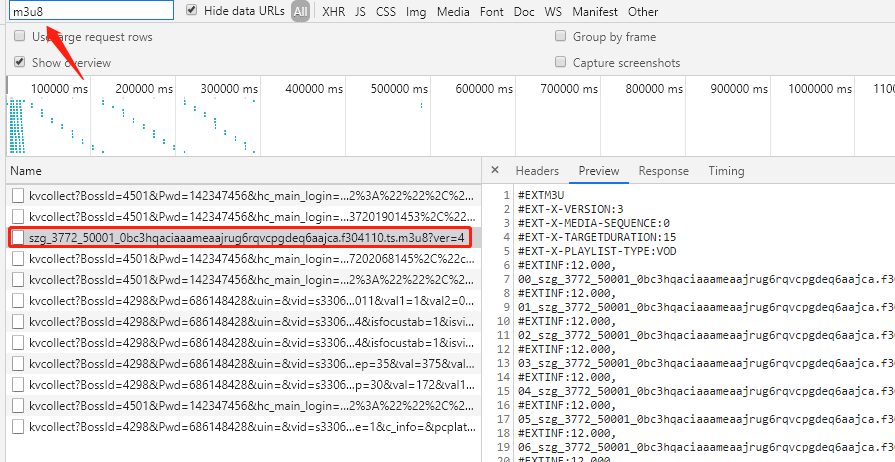Switch to the Response tab
Screen dimensions: 895x462
(x=664, y=171)
